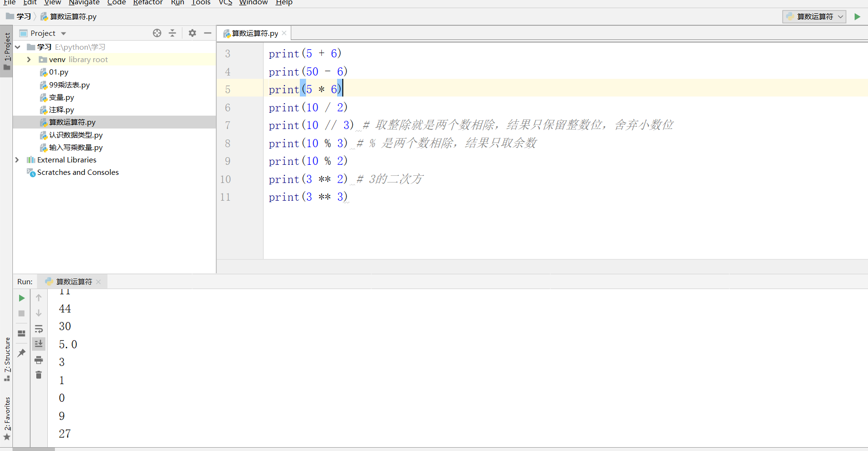Collapse the 学习 root folder

pos(18,47)
